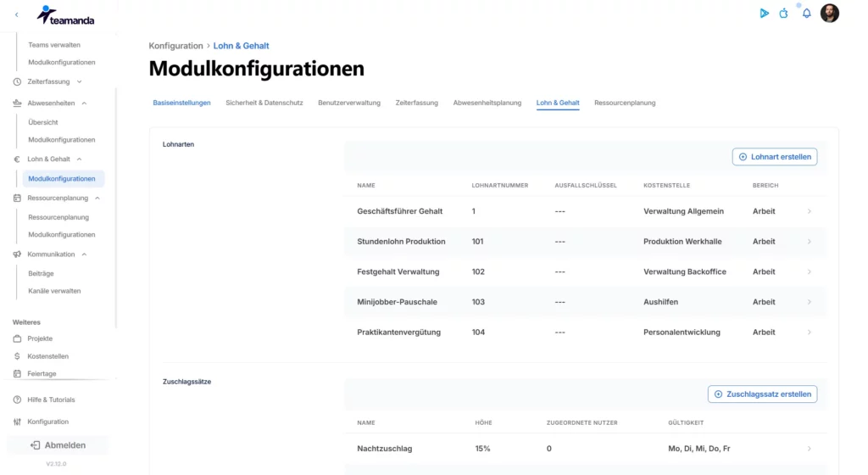
Task: Open Teams verwalten in sidebar
Action: click(x=54, y=45)
